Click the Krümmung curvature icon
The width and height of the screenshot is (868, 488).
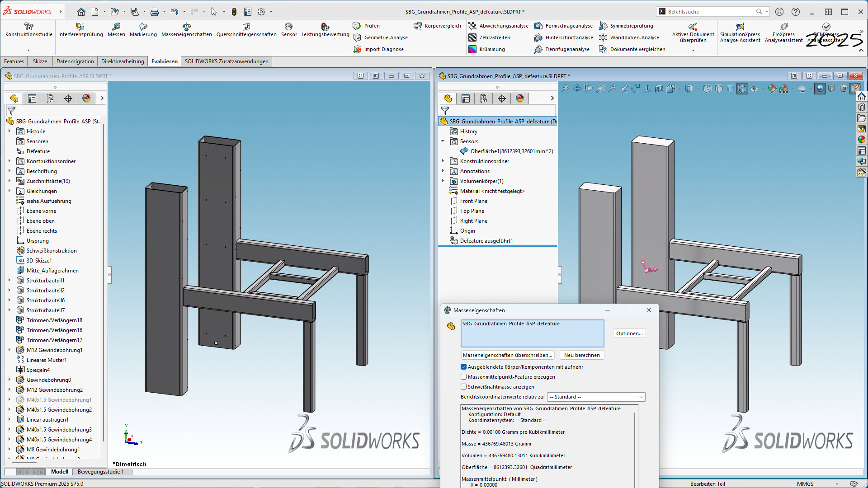point(472,49)
